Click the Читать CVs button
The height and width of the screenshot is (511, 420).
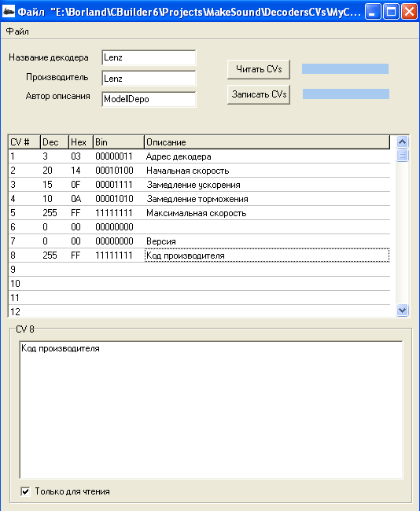coord(259,69)
